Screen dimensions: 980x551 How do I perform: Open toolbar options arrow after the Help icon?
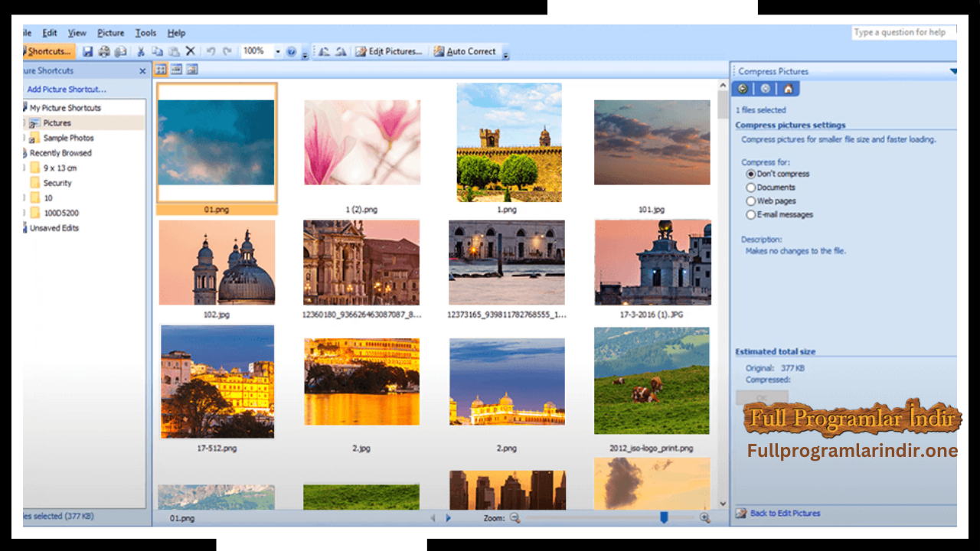point(305,54)
